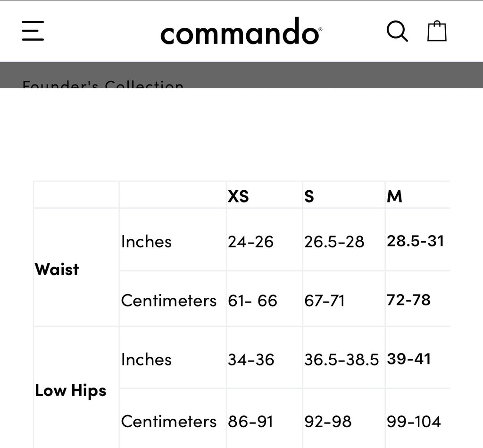Select S waist inches 26.5-28 cell
Image resolution: width=483 pixels, height=448 pixels.
pos(334,242)
